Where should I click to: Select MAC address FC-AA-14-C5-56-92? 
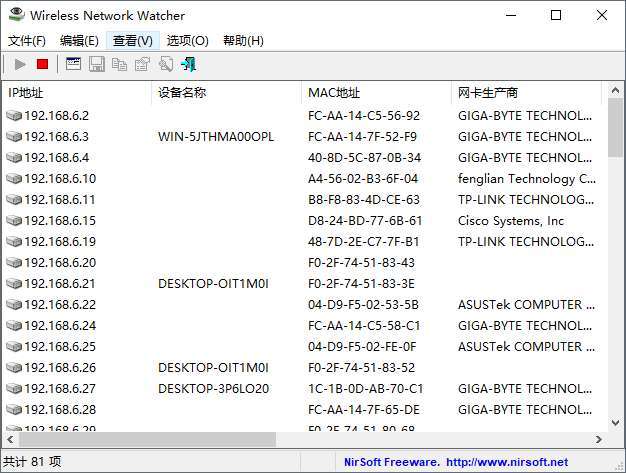click(364, 116)
